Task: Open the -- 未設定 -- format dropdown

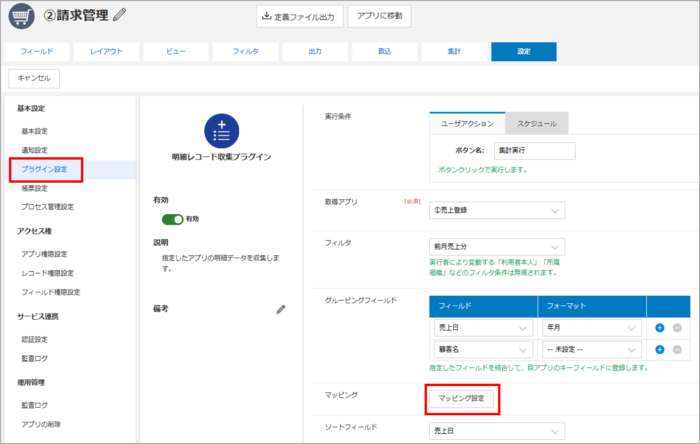Action: point(592,349)
